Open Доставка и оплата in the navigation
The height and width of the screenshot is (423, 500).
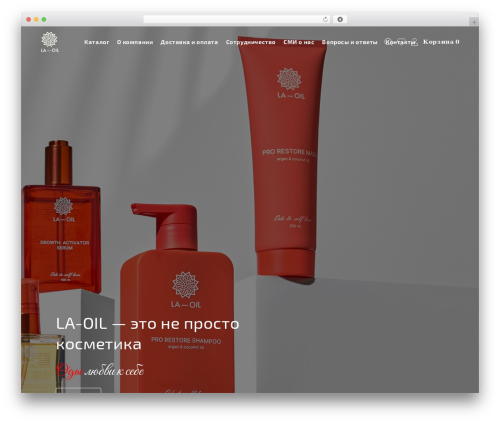[x=189, y=42]
